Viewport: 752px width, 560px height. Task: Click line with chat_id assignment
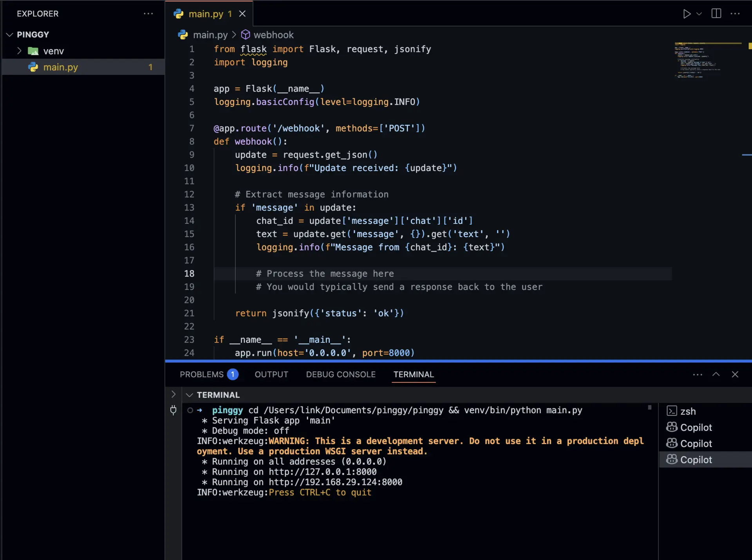(x=364, y=221)
